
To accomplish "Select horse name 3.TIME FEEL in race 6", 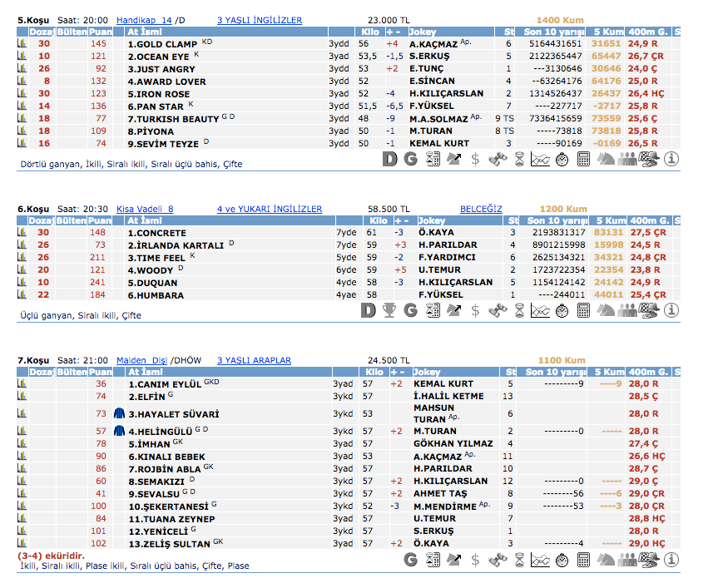I will [156, 258].
